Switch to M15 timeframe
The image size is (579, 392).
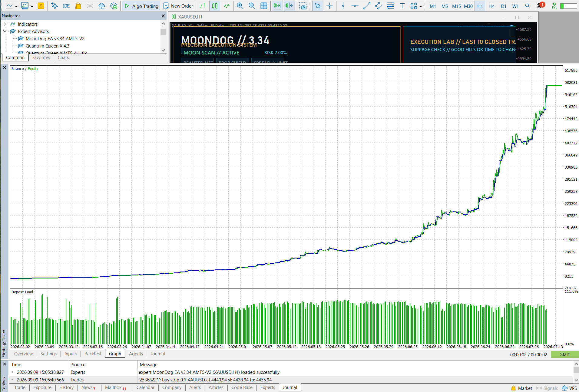pos(456,6)
